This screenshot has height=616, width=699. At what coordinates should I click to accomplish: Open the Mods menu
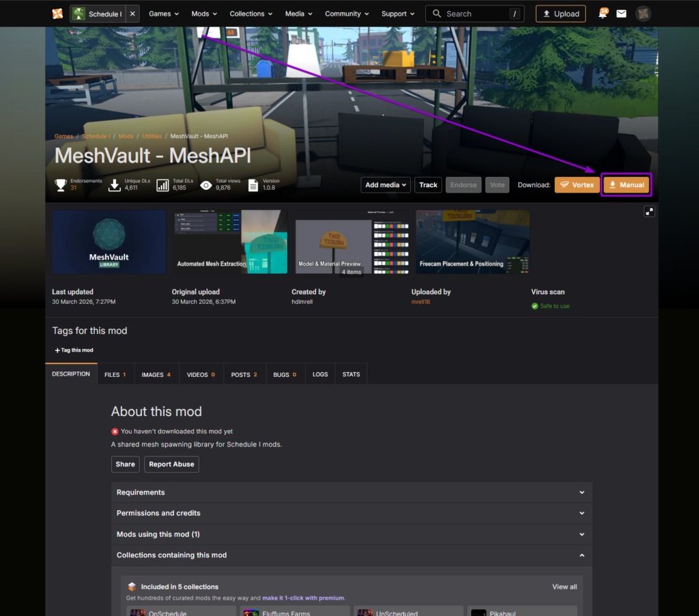click(x=204, y=14)
